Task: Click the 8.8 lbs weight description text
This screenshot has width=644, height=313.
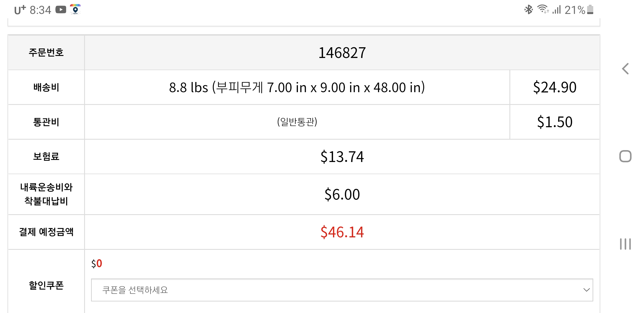Action: tap(297, 87)
